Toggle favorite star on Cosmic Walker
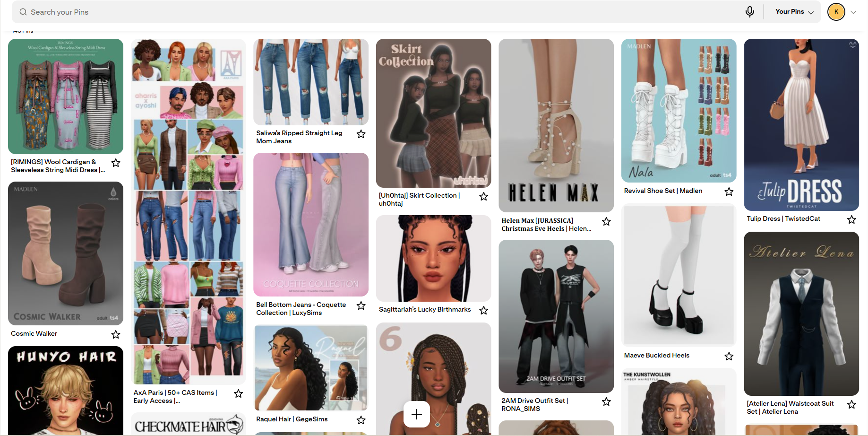 [116, 334]
